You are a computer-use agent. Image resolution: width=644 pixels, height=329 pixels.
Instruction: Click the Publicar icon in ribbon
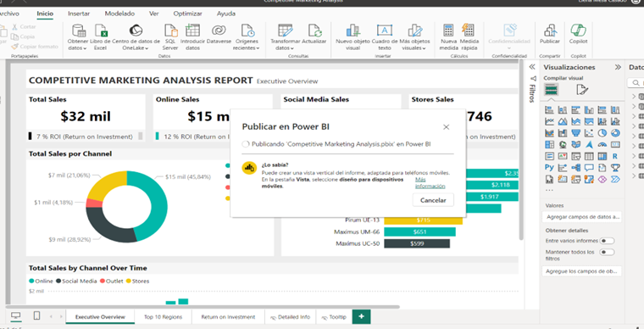point(550,31)
